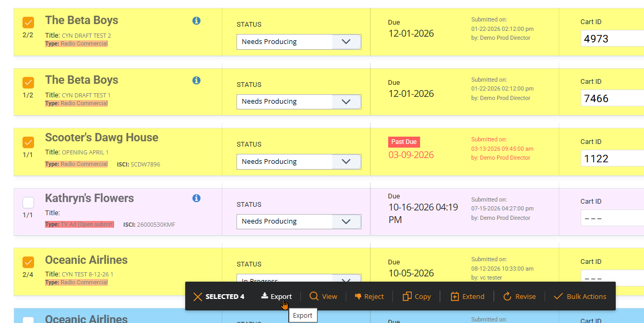
Task: Open status dropdown for Beta Boys 2/2
Action: (x=299, y=42)
